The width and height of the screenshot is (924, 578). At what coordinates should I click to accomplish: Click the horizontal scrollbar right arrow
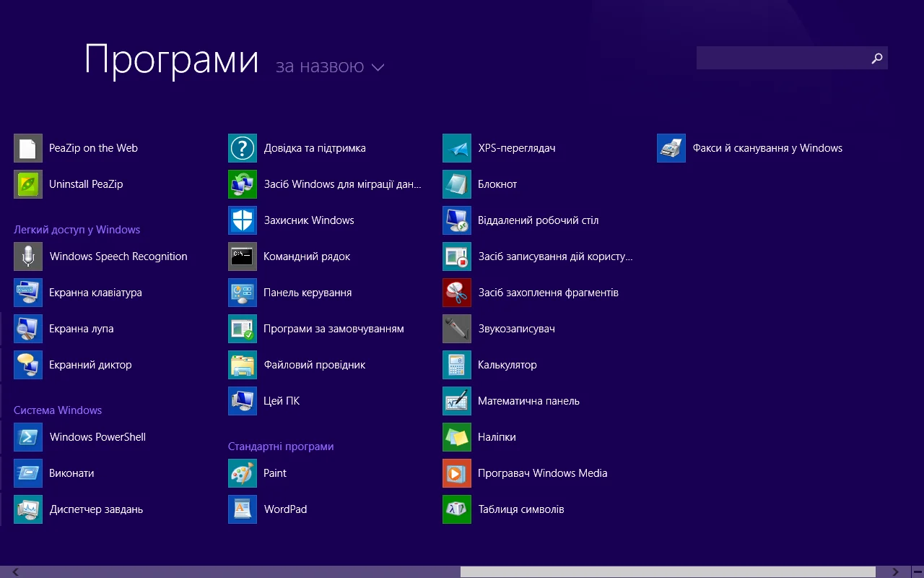tap(895, 572)
